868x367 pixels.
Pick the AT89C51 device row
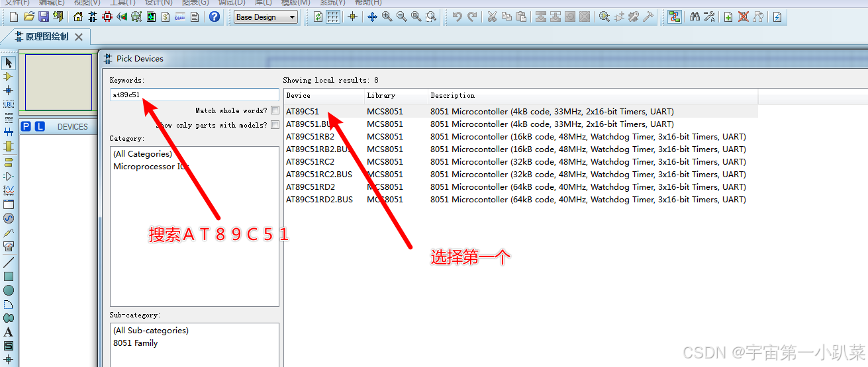(521, 111)
